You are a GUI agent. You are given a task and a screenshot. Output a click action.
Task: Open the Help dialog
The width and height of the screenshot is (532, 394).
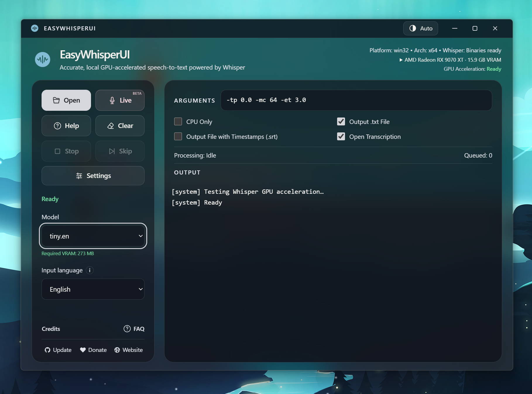(66, 126)
